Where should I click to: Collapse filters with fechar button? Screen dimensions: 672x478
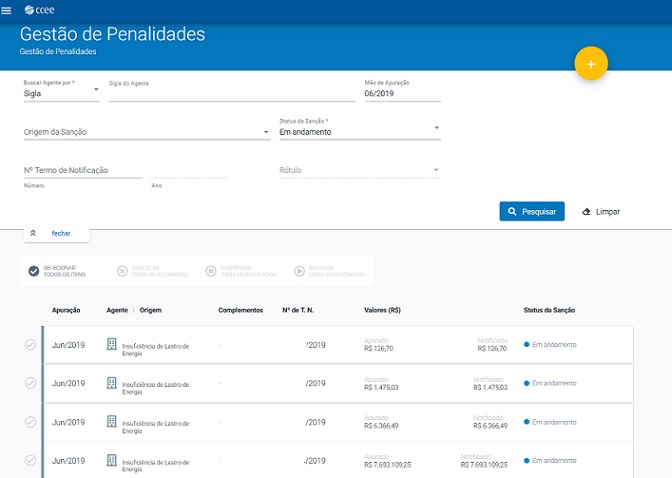[x=56, y=233]
